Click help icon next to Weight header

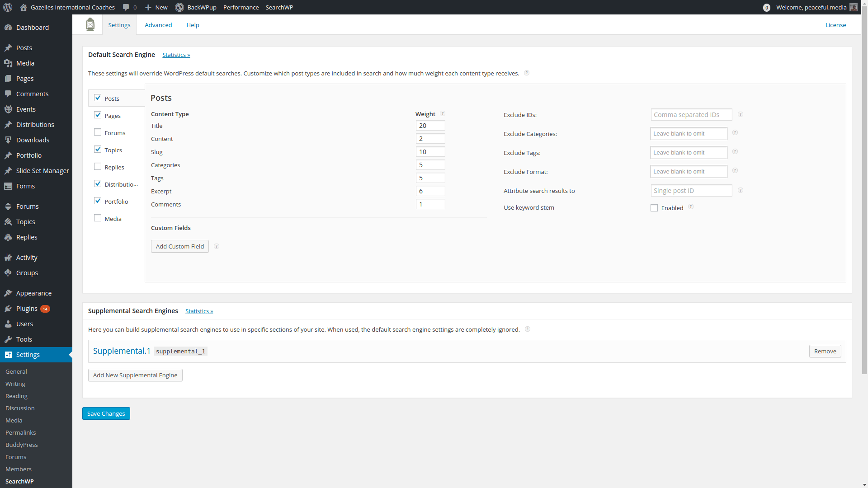443,114
